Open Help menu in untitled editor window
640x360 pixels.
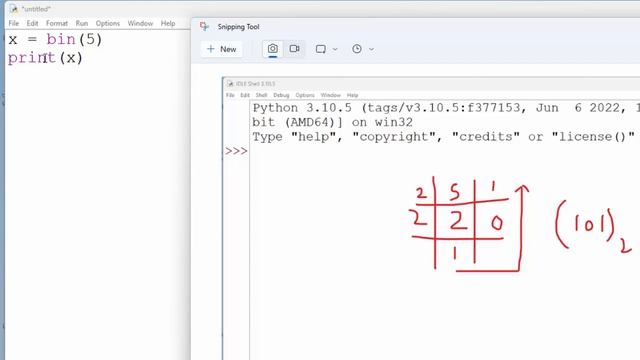168,23
